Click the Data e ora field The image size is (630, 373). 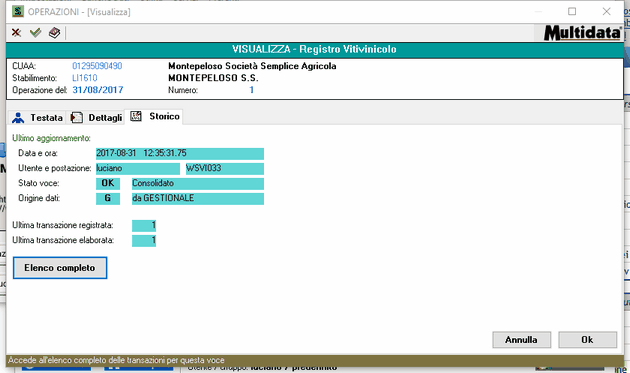[x=180, y=154]
